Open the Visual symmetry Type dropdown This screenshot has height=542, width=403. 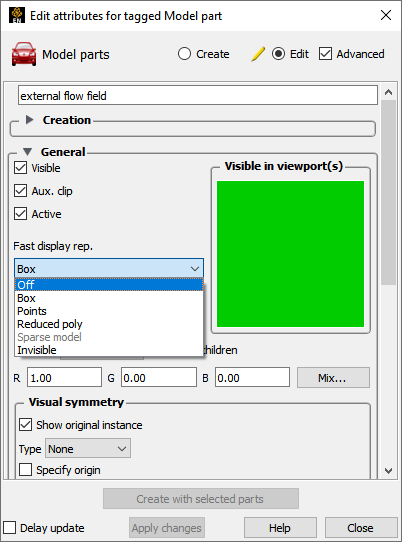pos(88,449)
